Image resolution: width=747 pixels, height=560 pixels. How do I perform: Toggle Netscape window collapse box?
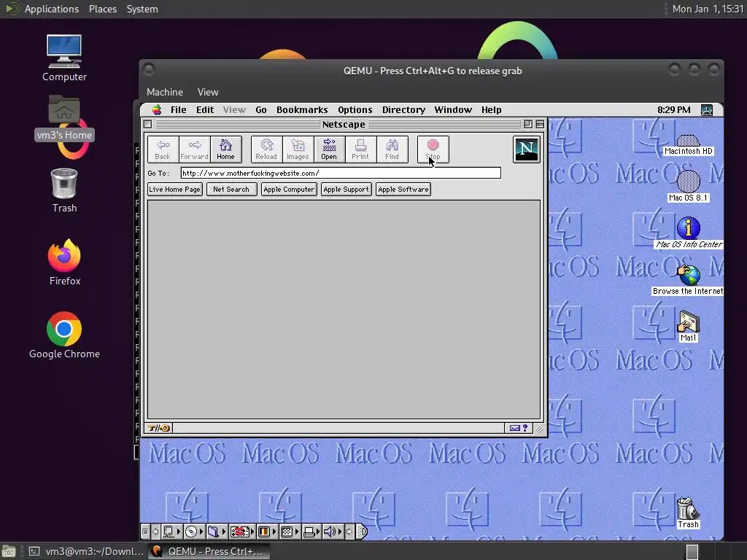click(540, 124)
